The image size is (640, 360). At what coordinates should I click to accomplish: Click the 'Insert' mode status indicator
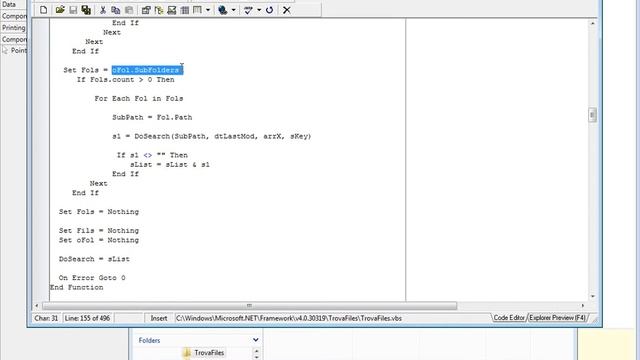point(159,318)
